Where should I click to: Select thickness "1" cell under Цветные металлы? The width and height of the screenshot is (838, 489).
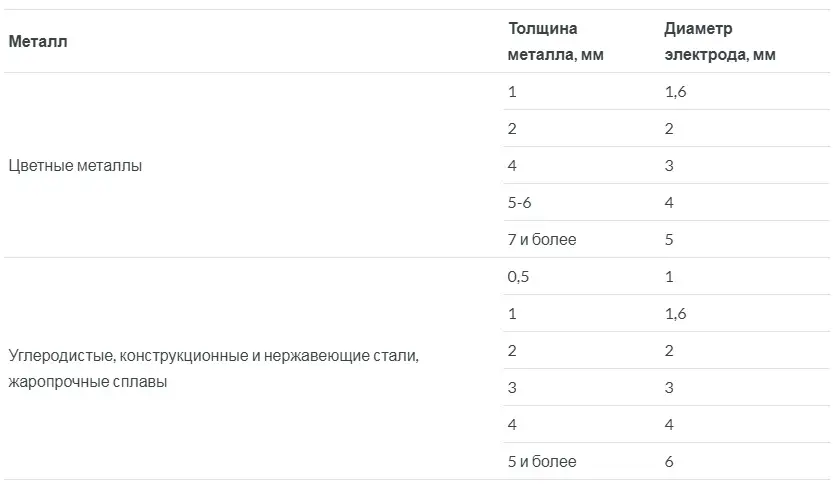(x=513, y=92)
